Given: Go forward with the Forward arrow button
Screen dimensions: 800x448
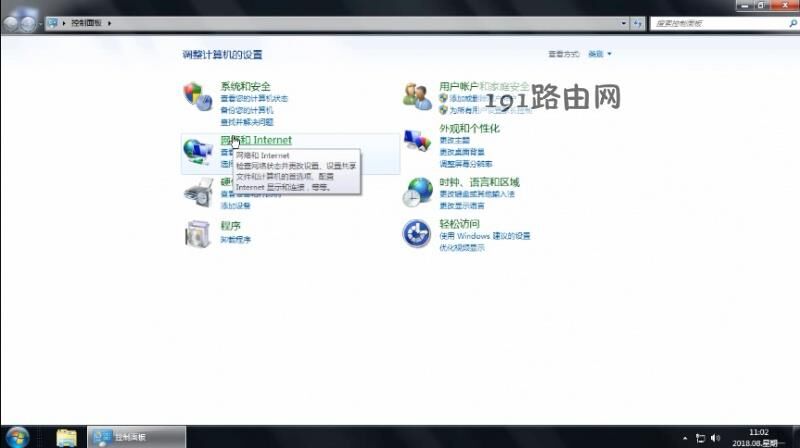Looking at the screenshot, I should tap(28, 23).
